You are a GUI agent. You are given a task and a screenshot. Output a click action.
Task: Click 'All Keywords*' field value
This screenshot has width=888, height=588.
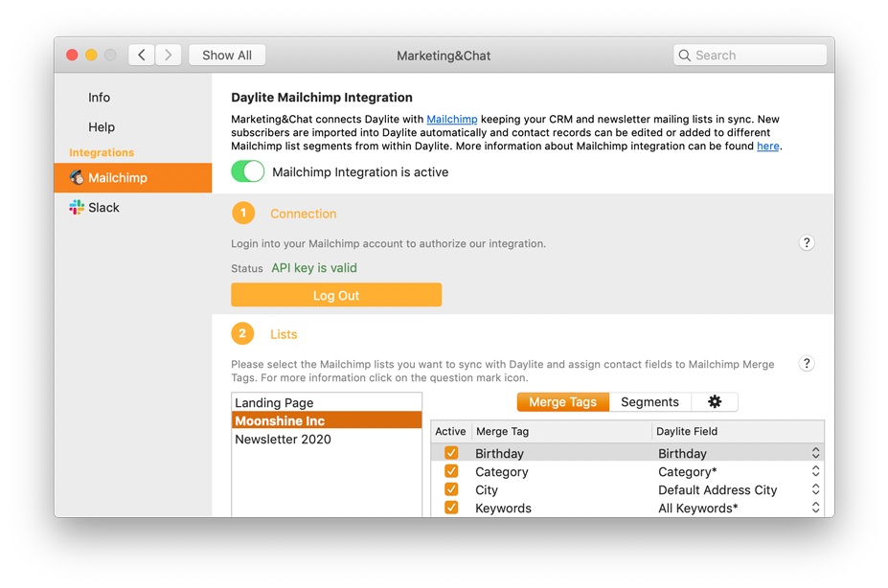[697, 508]
